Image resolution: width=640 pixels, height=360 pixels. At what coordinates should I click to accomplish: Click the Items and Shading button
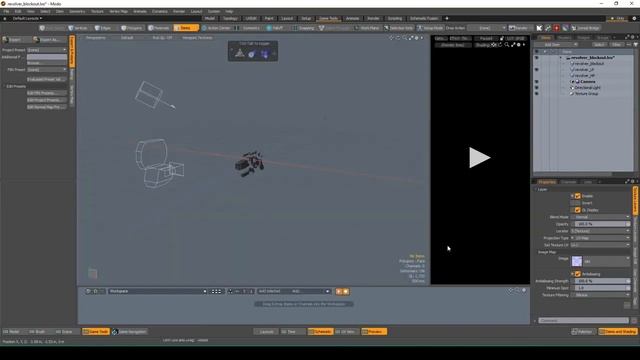[618, 332]
